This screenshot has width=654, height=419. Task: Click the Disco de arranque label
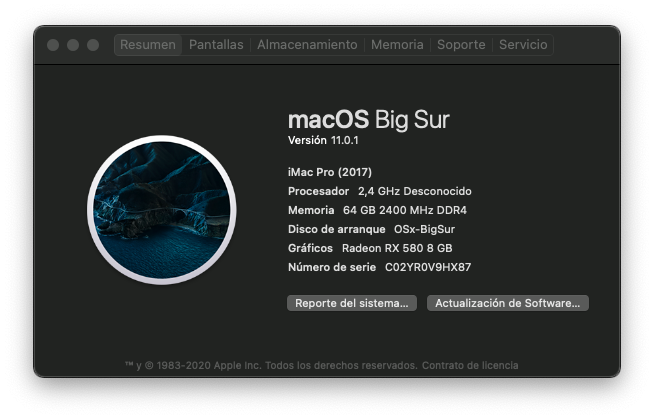pos(337,229)
